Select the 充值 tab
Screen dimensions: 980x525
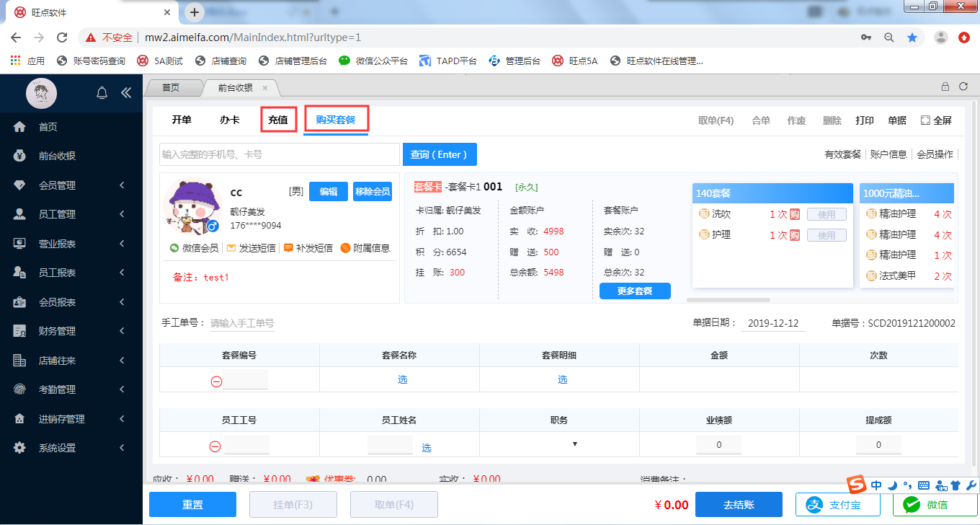click(x=278, y=120)
